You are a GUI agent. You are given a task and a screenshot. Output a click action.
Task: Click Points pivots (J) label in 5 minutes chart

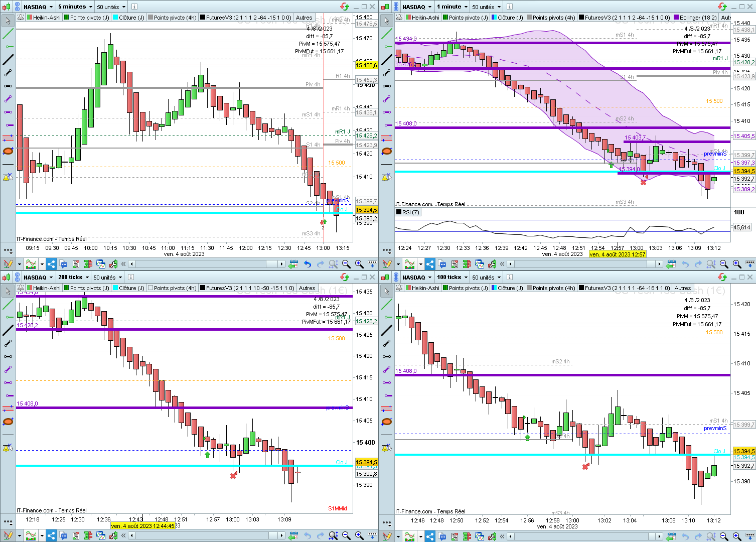point(89,17)
